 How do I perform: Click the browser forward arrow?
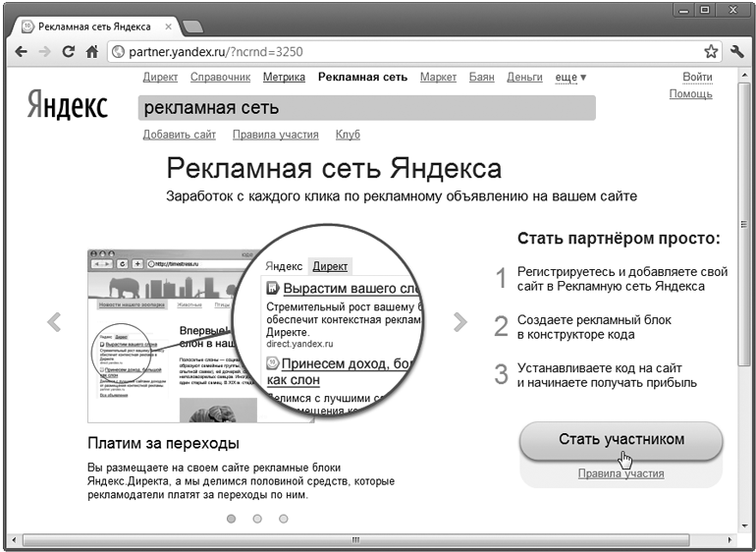point(44,51)
